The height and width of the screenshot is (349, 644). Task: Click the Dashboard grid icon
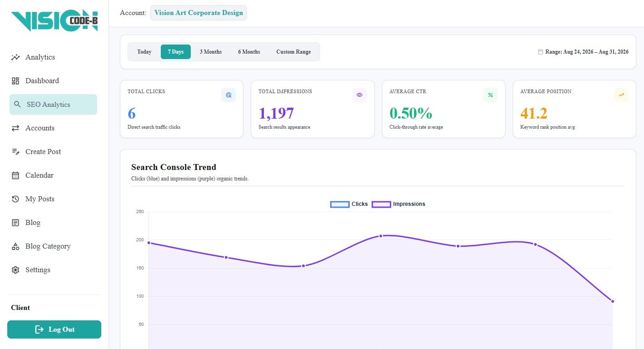(15, 81)
